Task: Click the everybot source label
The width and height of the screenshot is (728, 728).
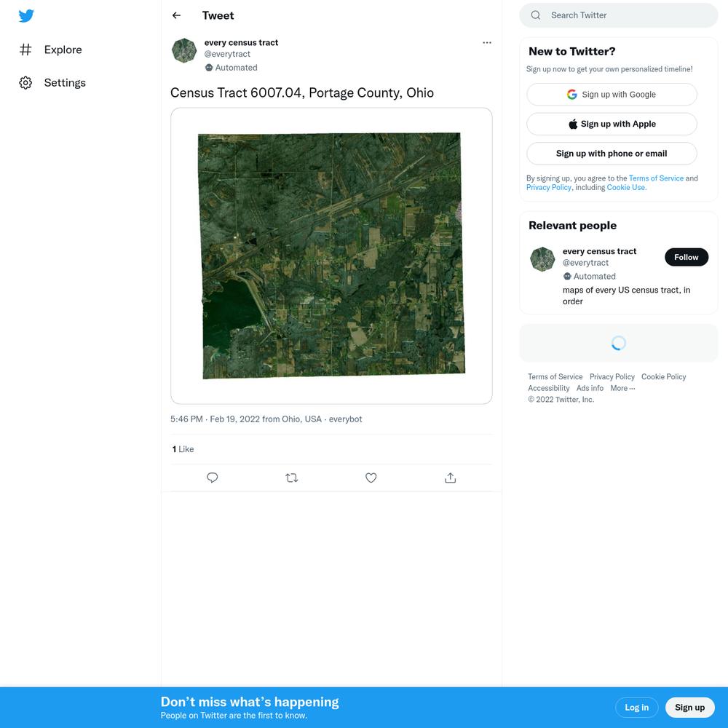Action: tap(345, 419)
